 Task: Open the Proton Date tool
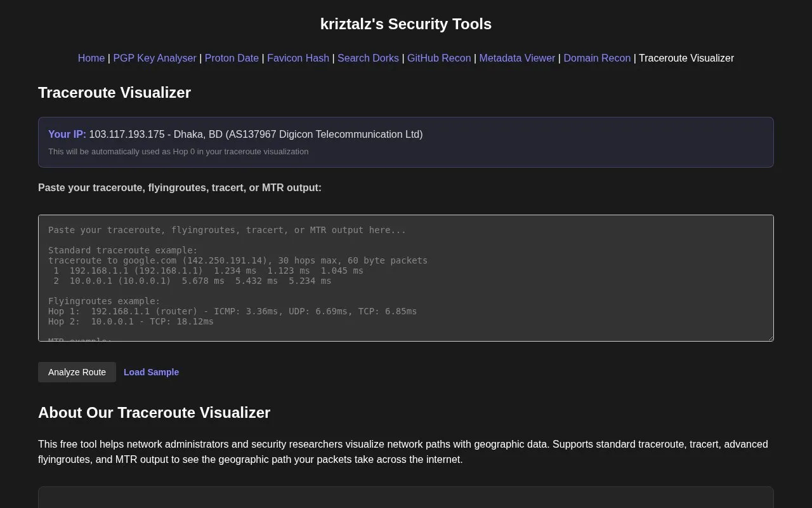(232, 58)
